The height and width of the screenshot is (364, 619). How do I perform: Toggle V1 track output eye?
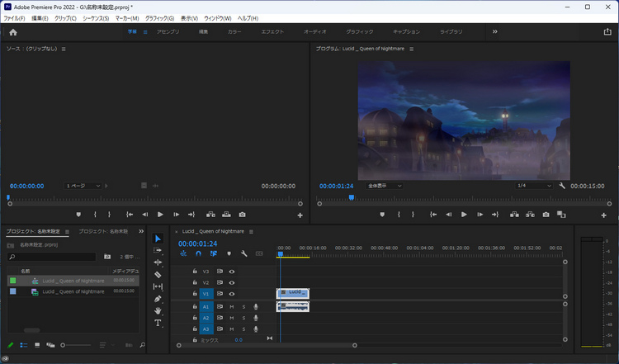(x=232, y=294)
